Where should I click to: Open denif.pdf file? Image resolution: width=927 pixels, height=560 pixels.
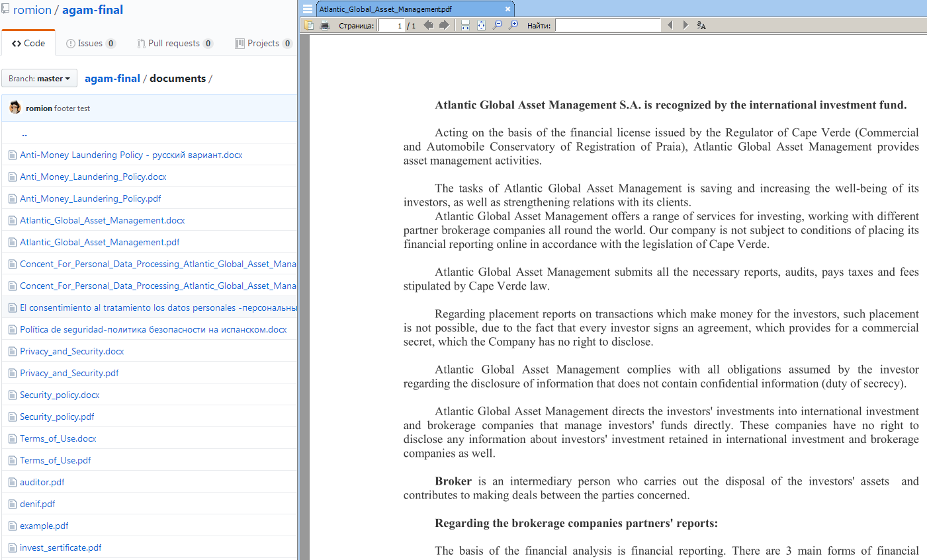pos(38,504)
